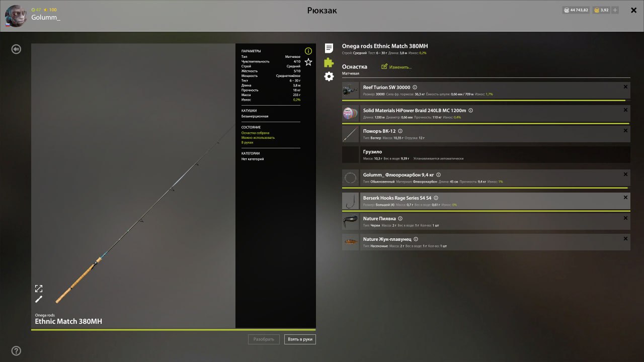Show info for Berserk Hooks Rage Series
The height and width of the screenshot is (362, 644).
436,198
